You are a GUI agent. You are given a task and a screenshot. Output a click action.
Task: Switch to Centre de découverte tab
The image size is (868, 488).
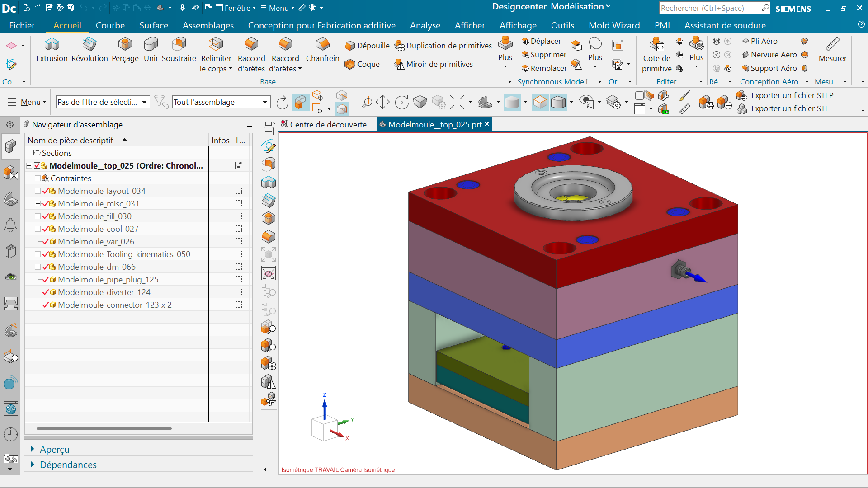point(324,124)
